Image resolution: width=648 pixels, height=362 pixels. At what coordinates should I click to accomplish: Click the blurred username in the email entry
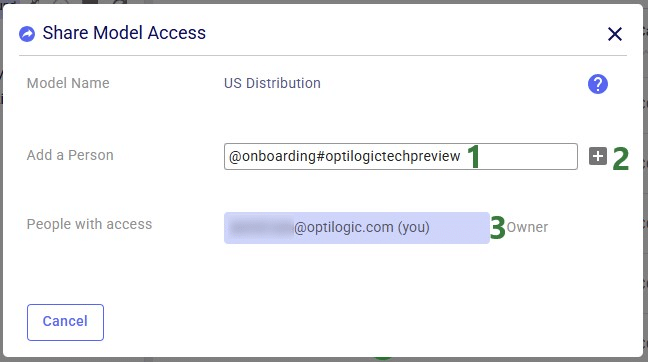click(x=261, y=228)
